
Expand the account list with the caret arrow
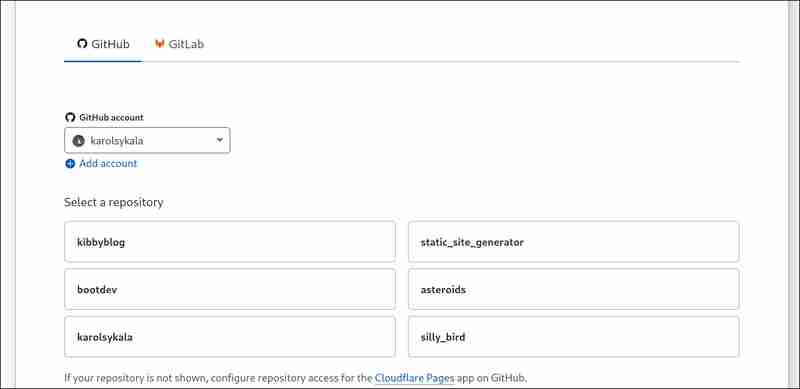click(x=219, y=140)
